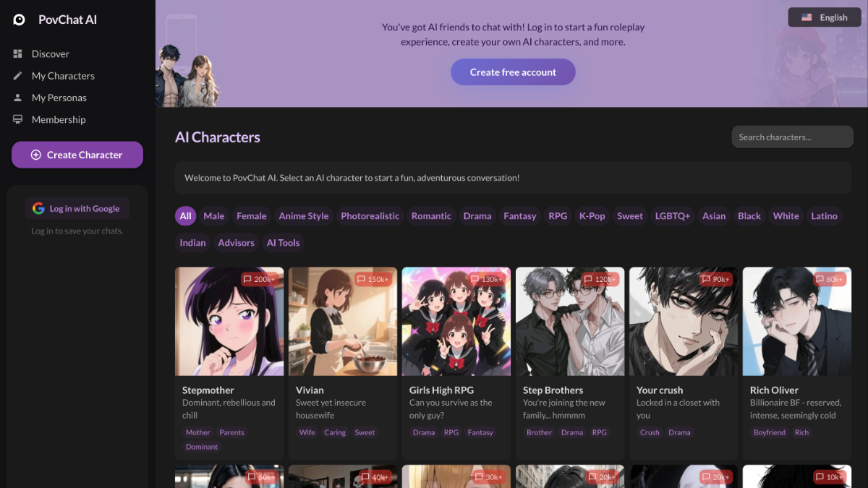Image resolution: width=868 pixels, height=488 pixels.
Task: Enable the Photorealistic filter
Action: tap(370, 215)
